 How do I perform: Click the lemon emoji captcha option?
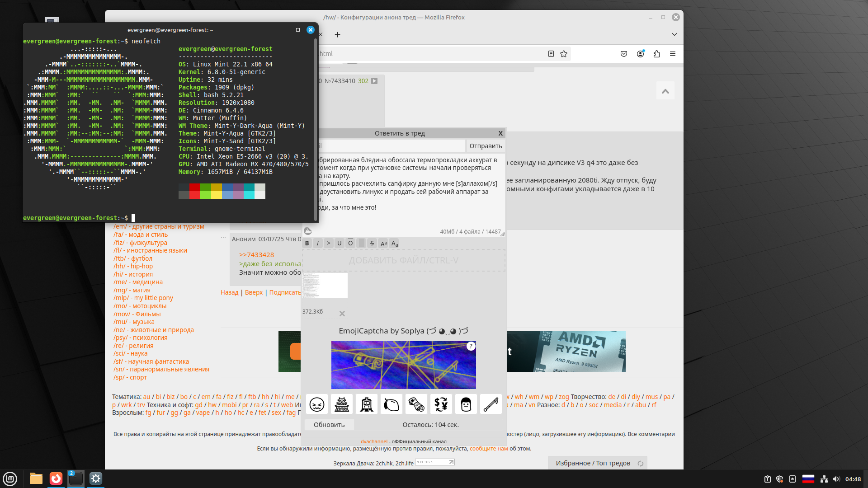coord(391,404)
